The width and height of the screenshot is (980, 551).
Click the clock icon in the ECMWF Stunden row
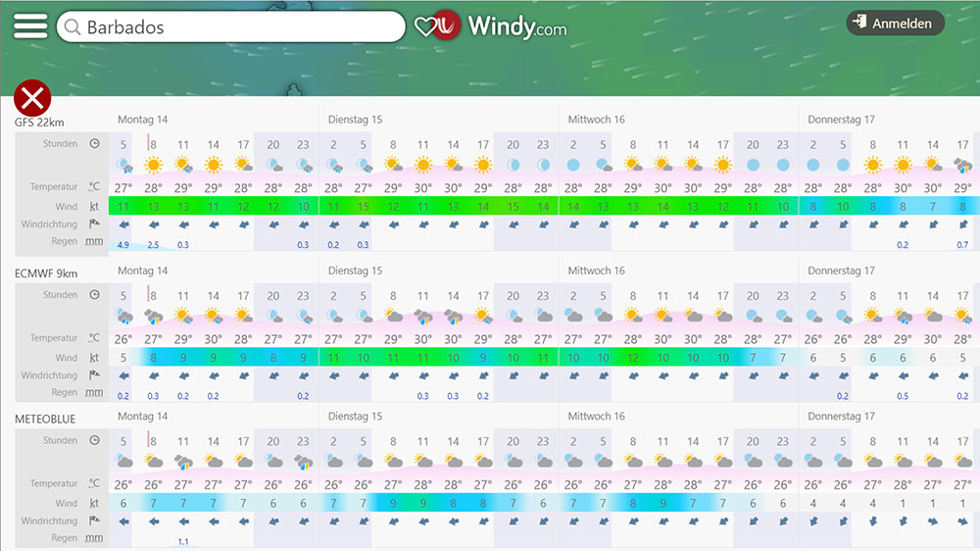(94, 295)
